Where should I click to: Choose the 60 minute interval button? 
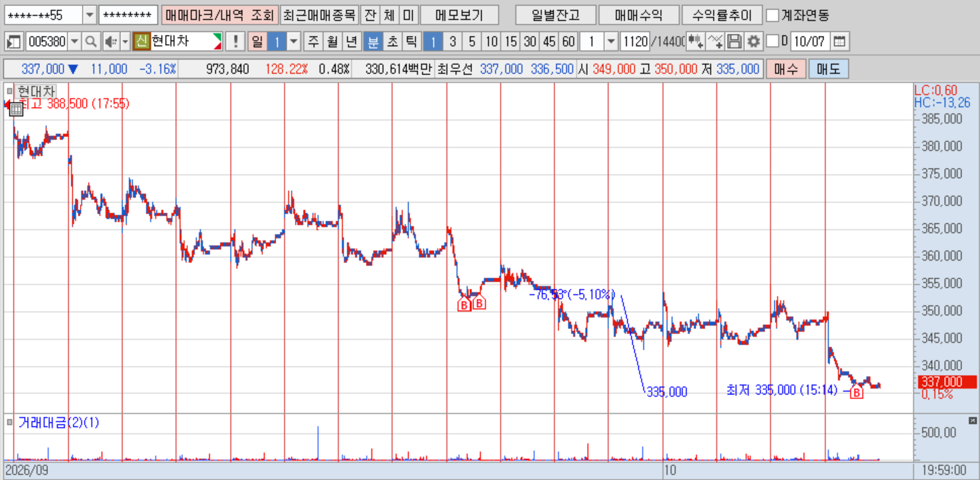568,41
